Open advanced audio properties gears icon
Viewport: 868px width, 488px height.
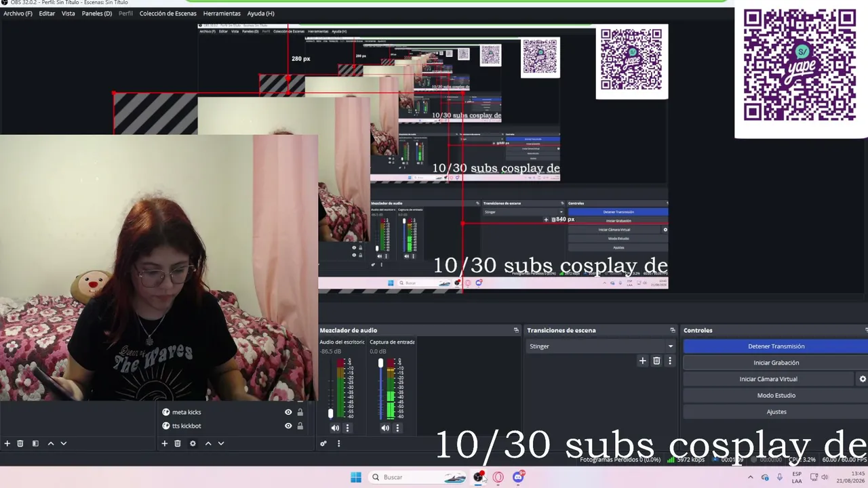point(323,443)
